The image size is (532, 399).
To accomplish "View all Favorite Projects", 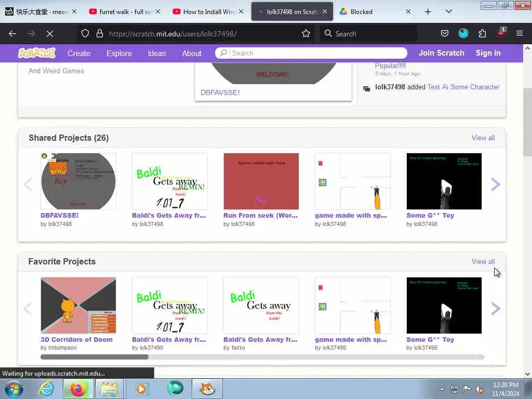I will point(483,262).
